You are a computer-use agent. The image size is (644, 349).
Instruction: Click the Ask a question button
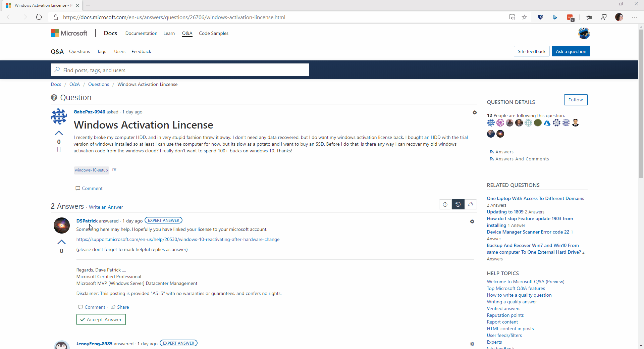click(571, 51)
